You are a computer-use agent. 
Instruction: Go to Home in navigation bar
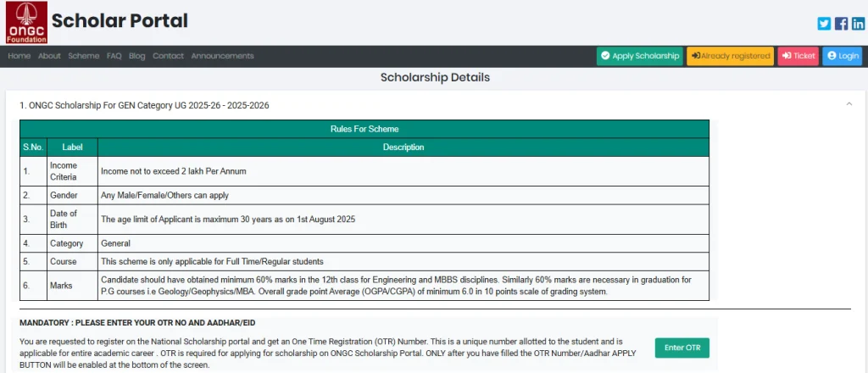pyautogui.click(x=19, y=56)
